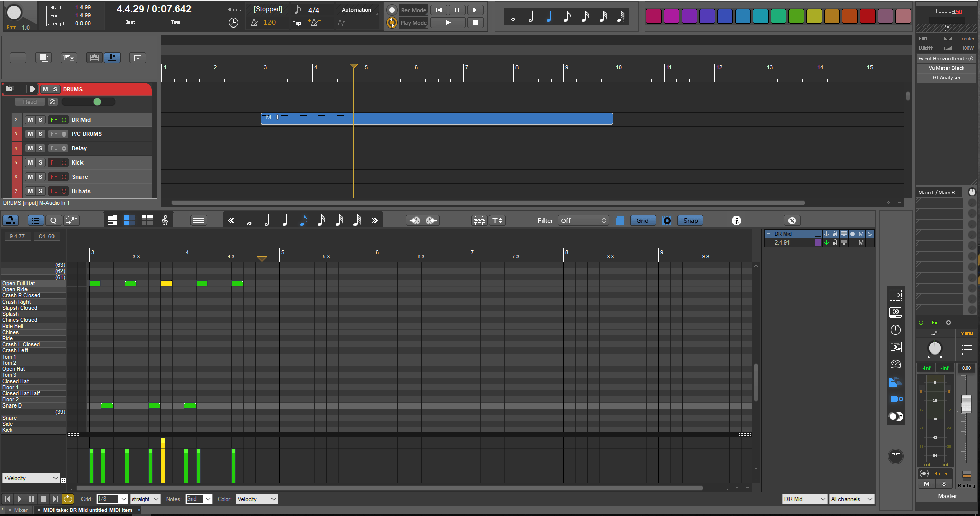Toggle the Snap button in MIDI editor

click(x=690, y=221)
